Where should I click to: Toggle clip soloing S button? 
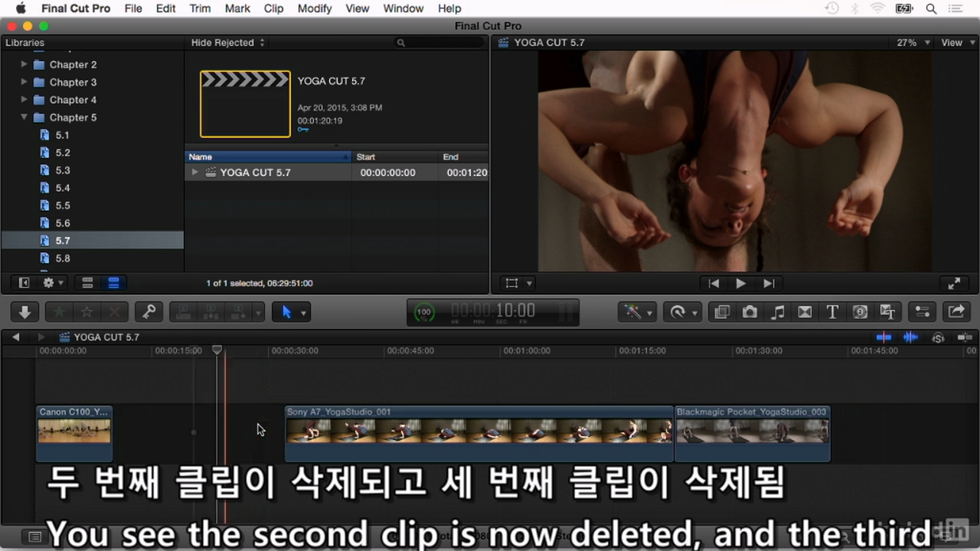[x=938, y=337]
